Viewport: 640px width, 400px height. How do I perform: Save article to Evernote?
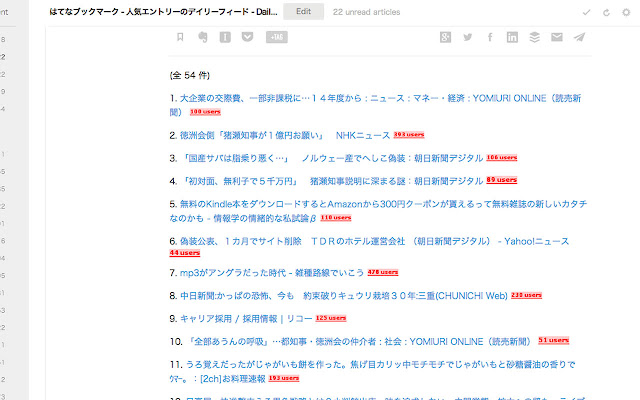point(202,37)
